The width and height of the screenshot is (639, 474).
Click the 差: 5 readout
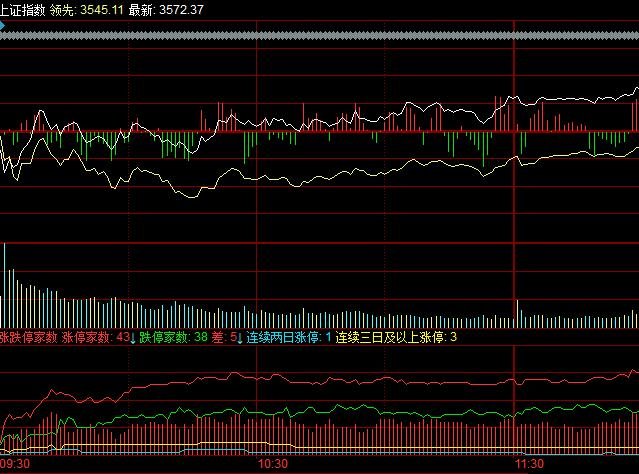(225, 337)
